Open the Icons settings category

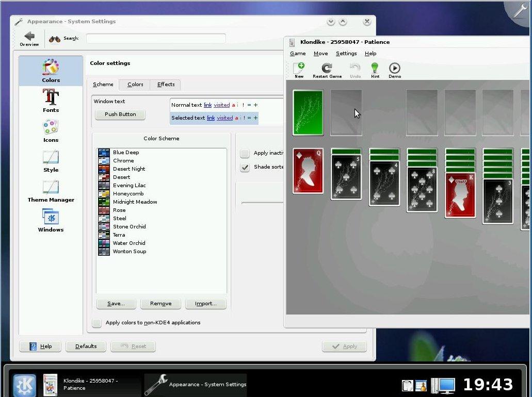51,130
